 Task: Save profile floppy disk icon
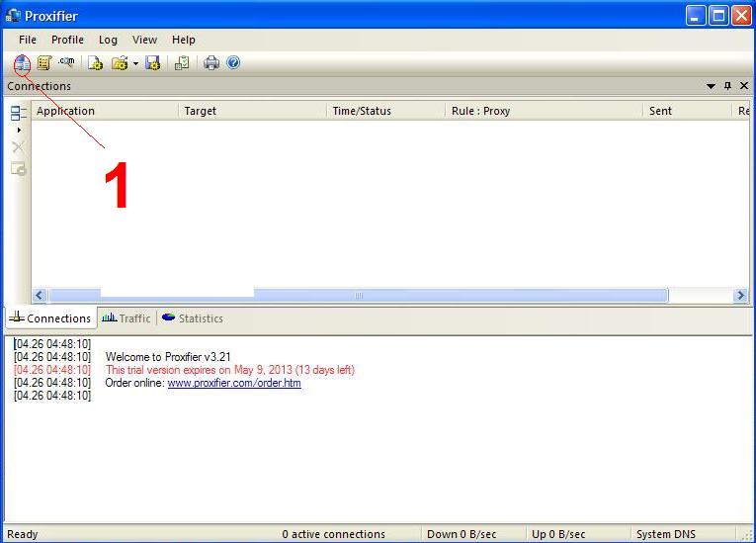click(x=153, y=63)
